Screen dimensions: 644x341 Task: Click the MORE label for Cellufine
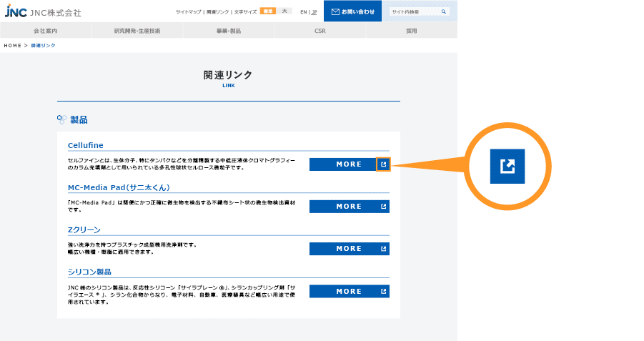coord(349,164)
